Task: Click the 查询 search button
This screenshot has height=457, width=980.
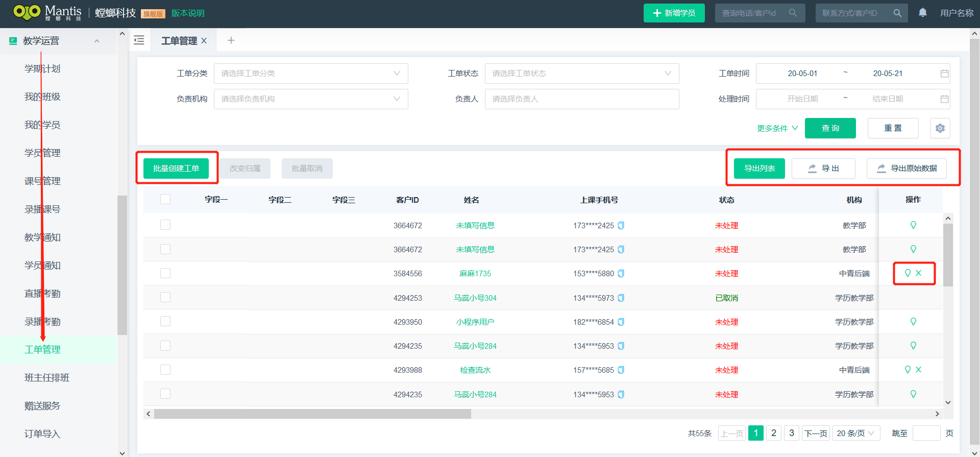Action: pyautogui.click(x=830, y=128)
